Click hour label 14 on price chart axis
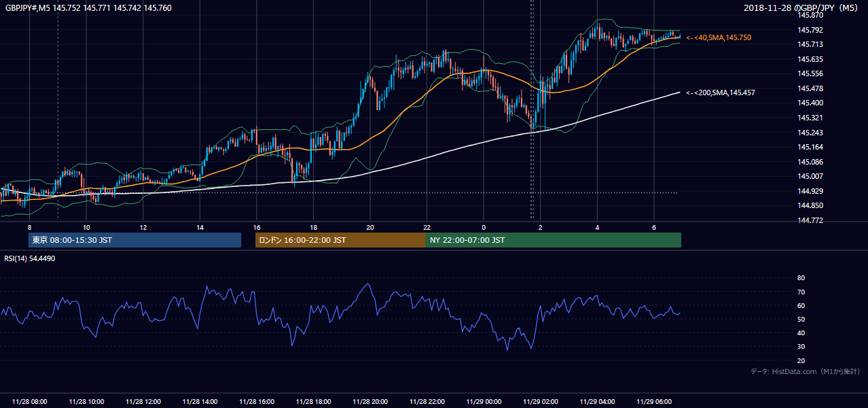 pos(200,227)
